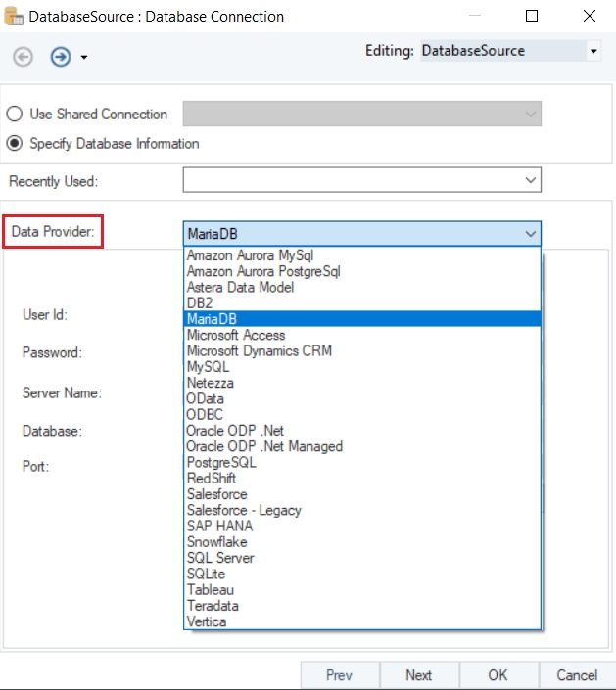
Task: Click the forward navigation arrow icon
Action: click(x=61, y=57)
